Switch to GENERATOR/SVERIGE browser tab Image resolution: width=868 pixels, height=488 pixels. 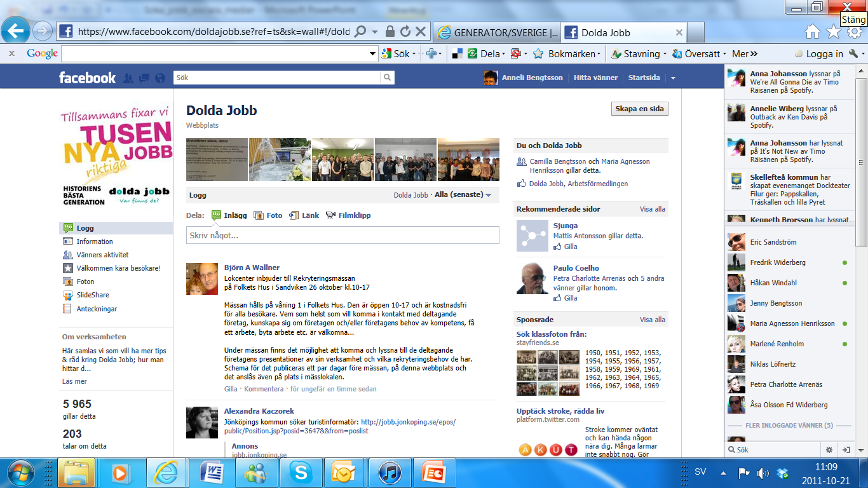click(x=498, y=32)
